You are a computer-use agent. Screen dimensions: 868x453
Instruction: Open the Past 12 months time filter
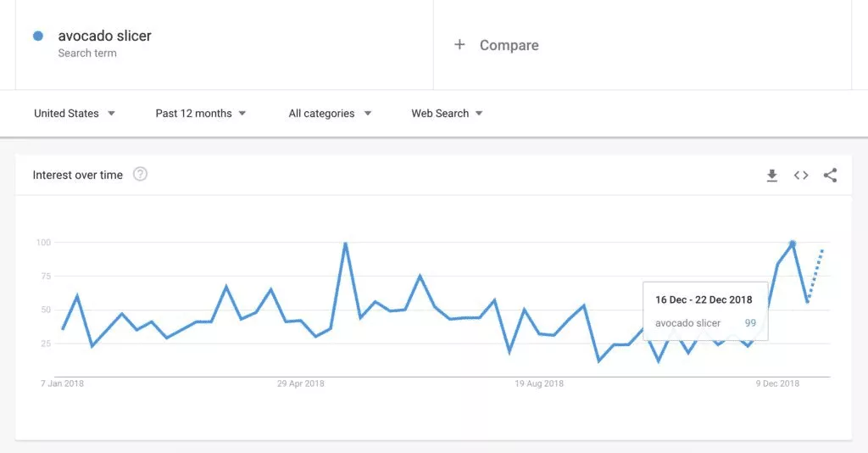pos(201,114)
